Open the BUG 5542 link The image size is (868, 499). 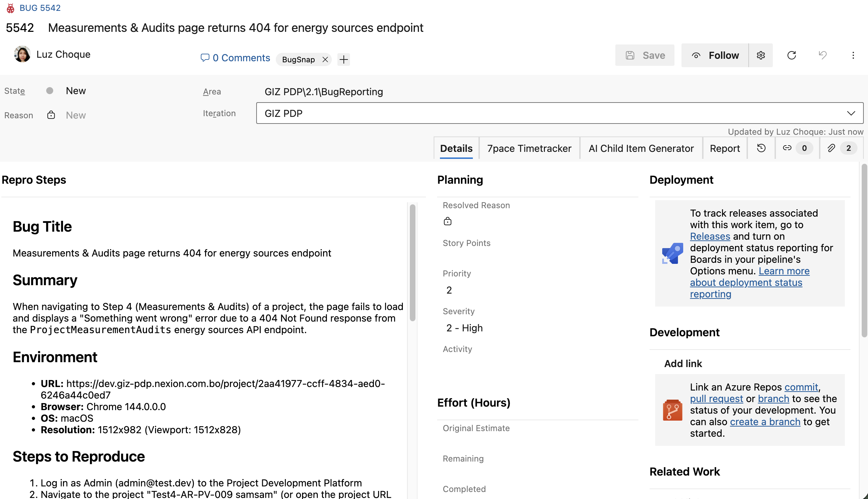click(x=40, y=8)
